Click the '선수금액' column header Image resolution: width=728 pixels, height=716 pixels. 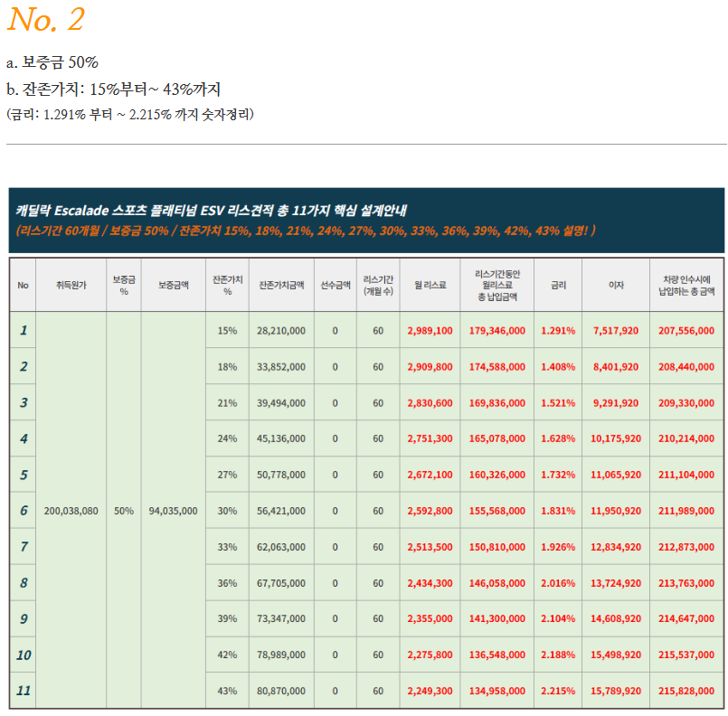336,285
